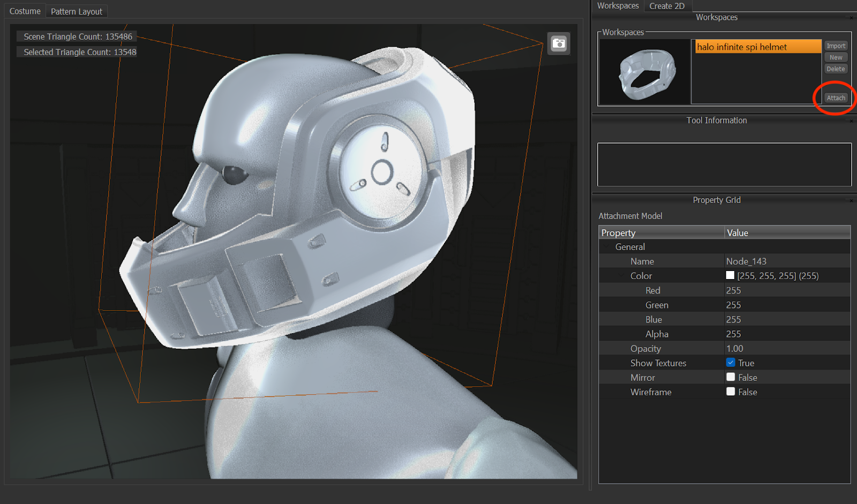Image resolution: width=857 pixels, height=504 pixels.
Task: Edit the Opacity value 1.00
Action: click(x=787, y=348)
